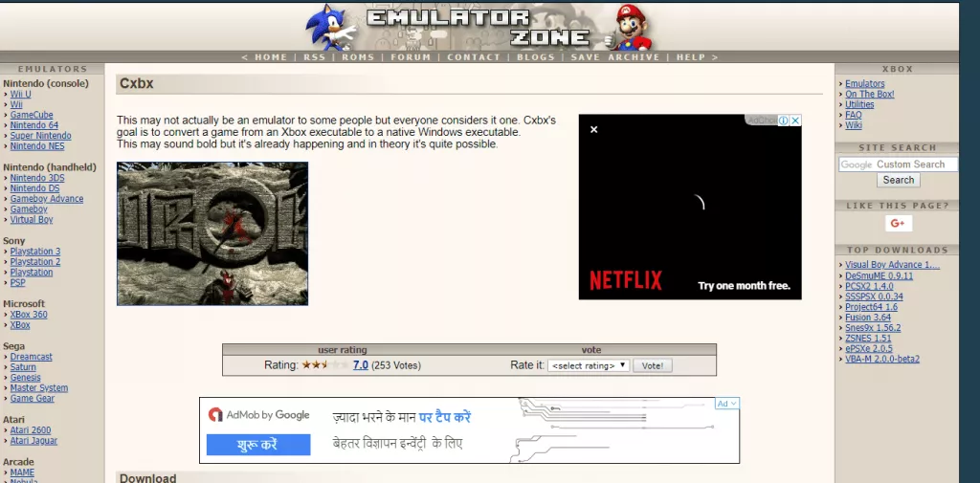Open the BLOGS menu item
This screenshot has height=483, width=980.
[536, 56]
